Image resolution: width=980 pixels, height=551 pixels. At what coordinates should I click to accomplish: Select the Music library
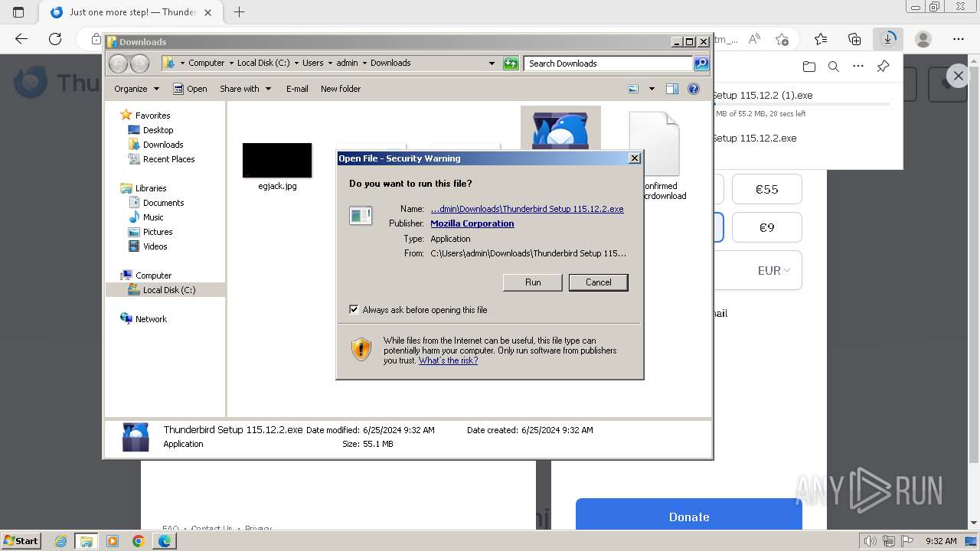pos(153,217)
